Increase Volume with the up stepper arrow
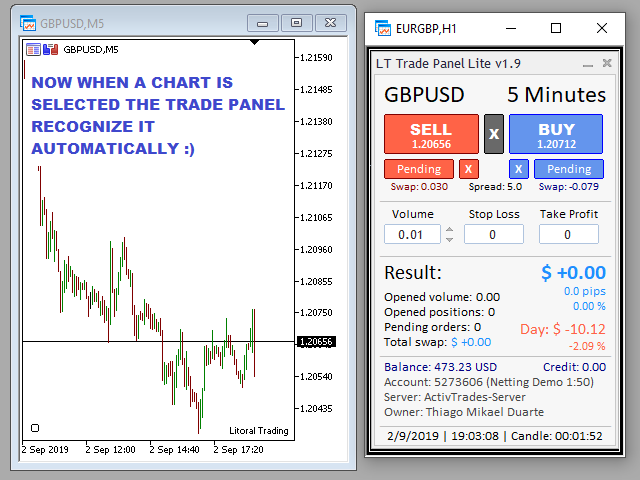 (x=449, y=229)
